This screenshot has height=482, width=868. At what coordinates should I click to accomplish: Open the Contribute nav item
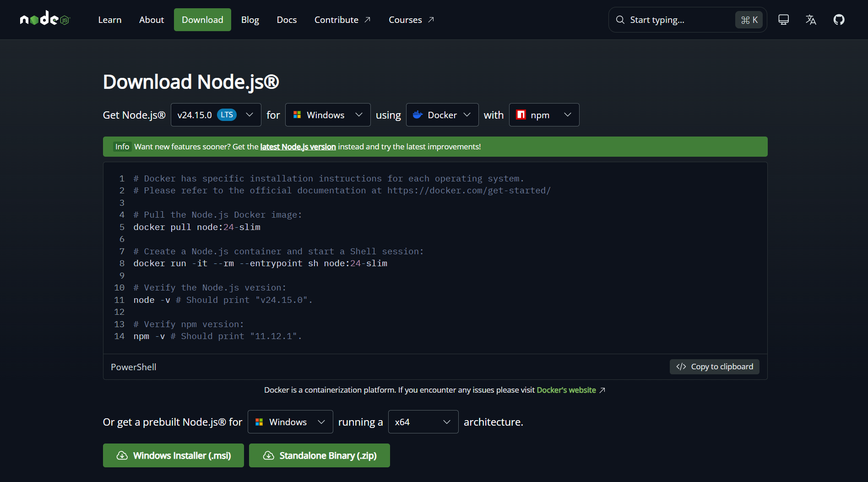(342, 20)
